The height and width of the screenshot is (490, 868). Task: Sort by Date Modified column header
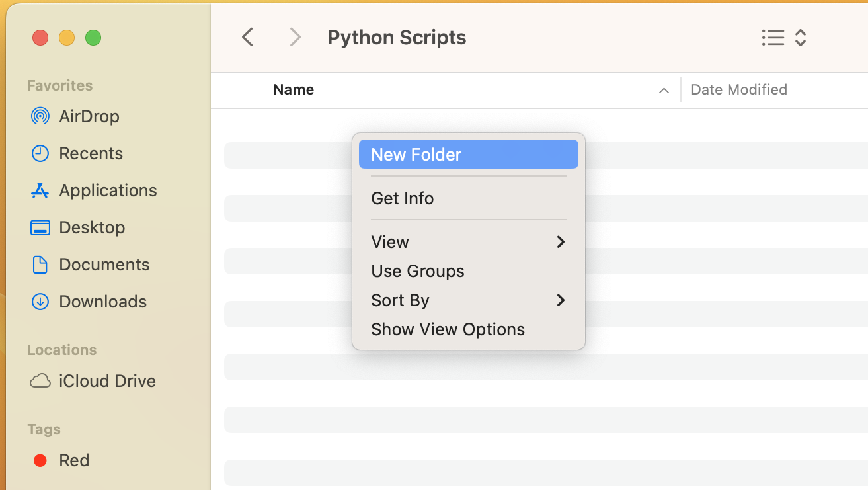738,90
